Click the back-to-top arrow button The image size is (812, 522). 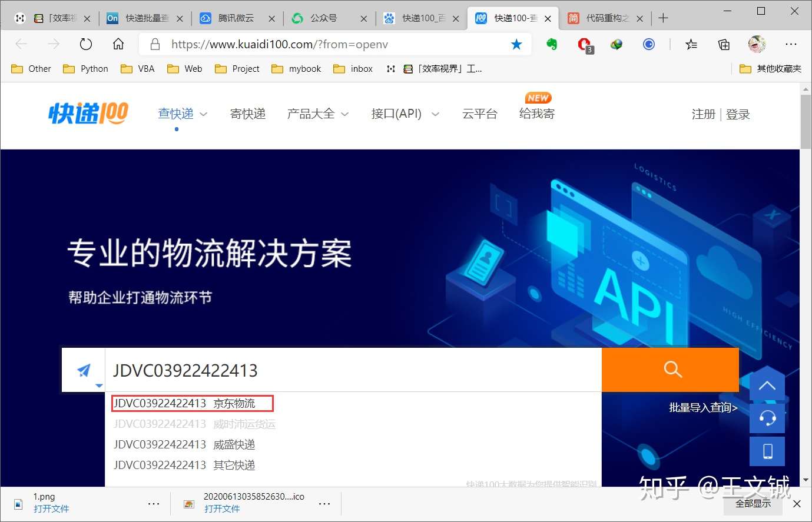[x=767, y=386]
